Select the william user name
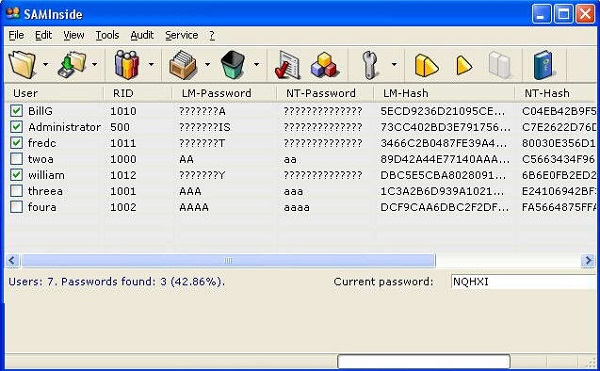 click(46, 175)
